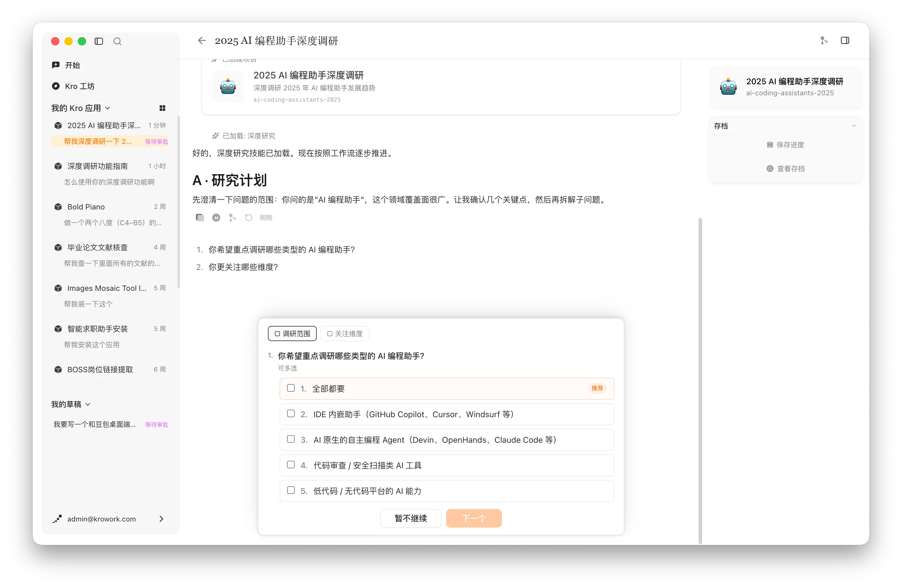Click the cube icon for BOSS岗位链接提取

coord(58,370)
